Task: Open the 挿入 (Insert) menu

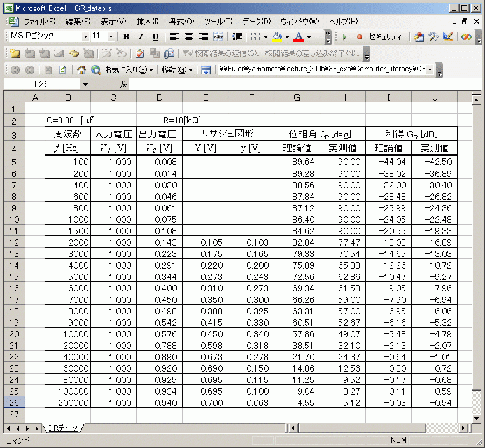Action: [148, 22]
